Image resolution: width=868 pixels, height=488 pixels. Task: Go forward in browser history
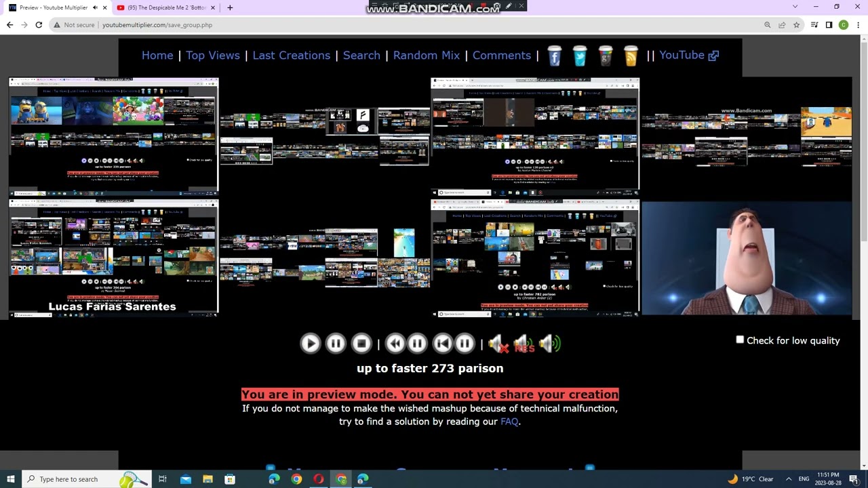(24, 25)
